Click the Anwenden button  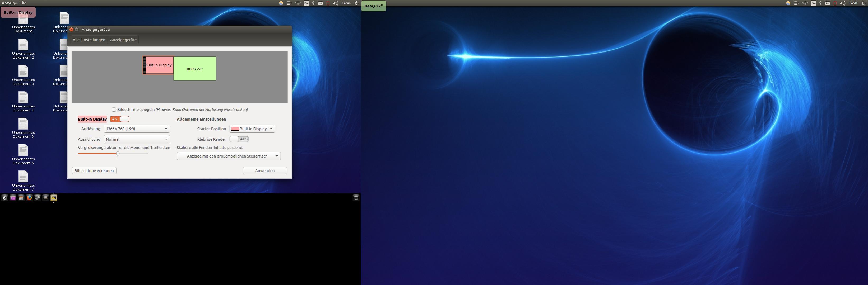click(265, 170)
